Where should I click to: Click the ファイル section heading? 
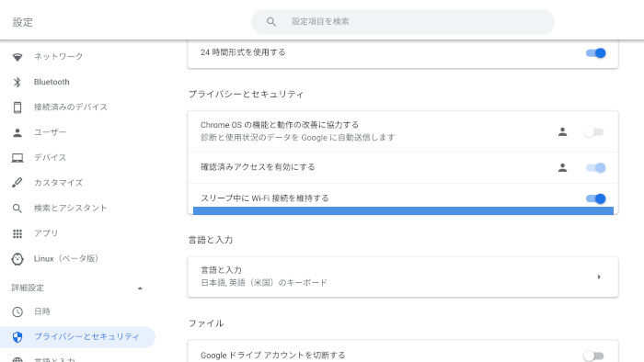coord(206,323)
